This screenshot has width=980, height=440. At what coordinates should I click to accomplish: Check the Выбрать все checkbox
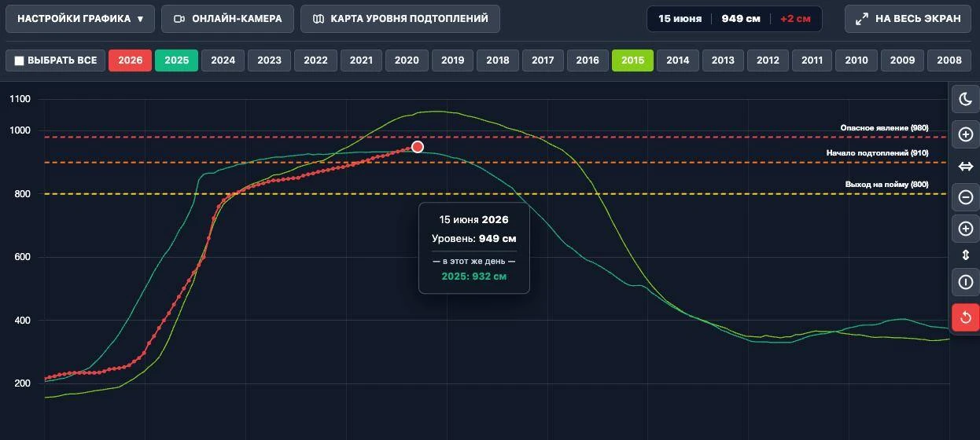[x=20, y=60]
